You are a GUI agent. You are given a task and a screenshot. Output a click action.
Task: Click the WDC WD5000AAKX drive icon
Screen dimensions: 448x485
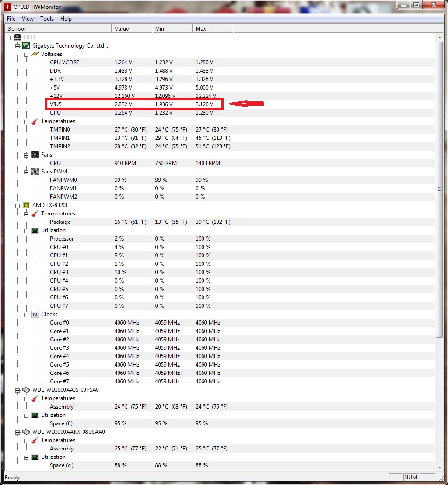point(26,432)
